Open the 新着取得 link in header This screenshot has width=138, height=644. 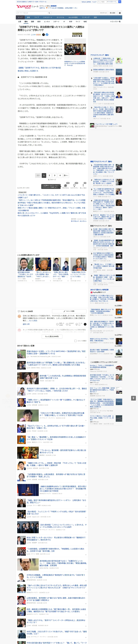(54, 6)
